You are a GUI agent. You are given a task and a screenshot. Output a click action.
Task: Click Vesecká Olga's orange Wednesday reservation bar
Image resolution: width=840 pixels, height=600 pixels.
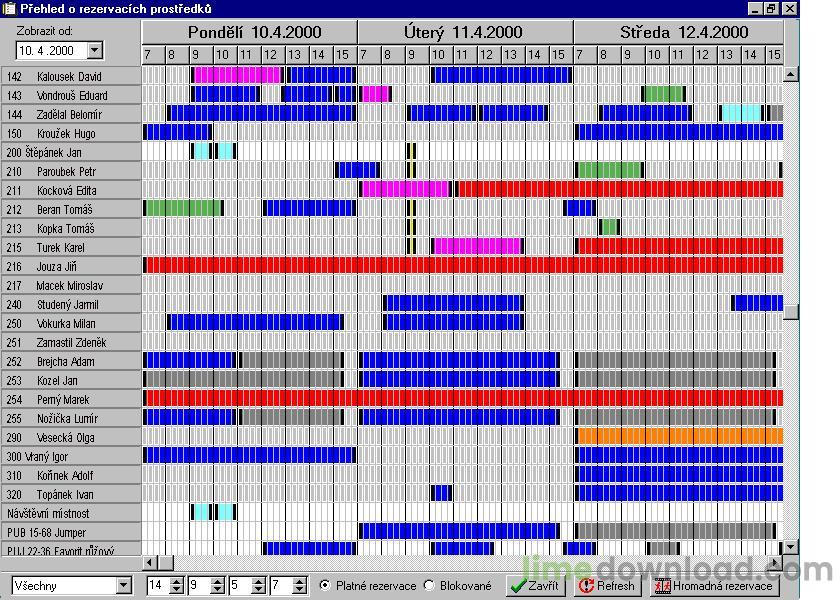point(679,436)
